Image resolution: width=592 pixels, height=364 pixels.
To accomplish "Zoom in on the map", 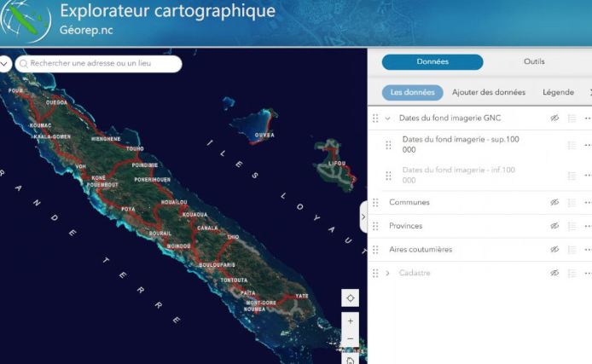I will click(350, 321).
